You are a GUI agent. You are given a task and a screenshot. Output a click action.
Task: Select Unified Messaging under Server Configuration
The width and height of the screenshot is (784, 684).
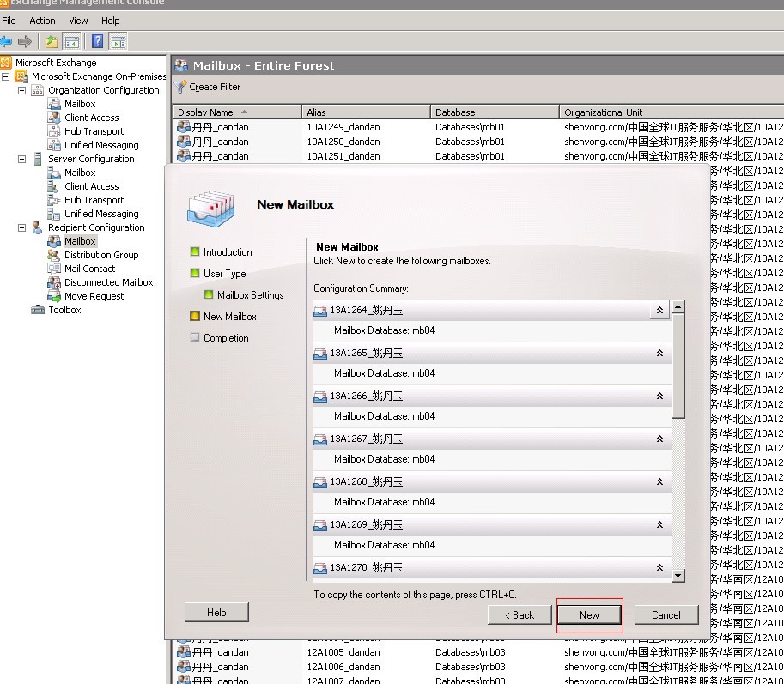101,214
